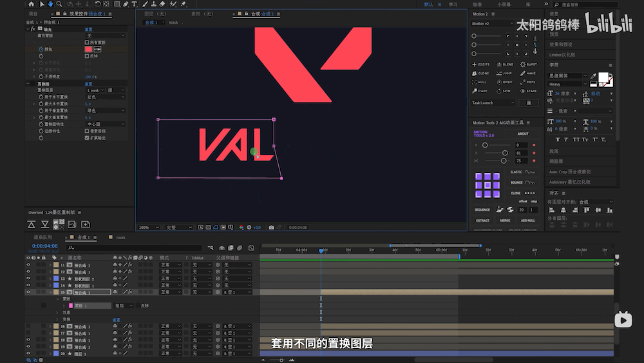Click the ABOUT button in Motion Tools
This screenshot has height=363, width=644.
[523, 134]
